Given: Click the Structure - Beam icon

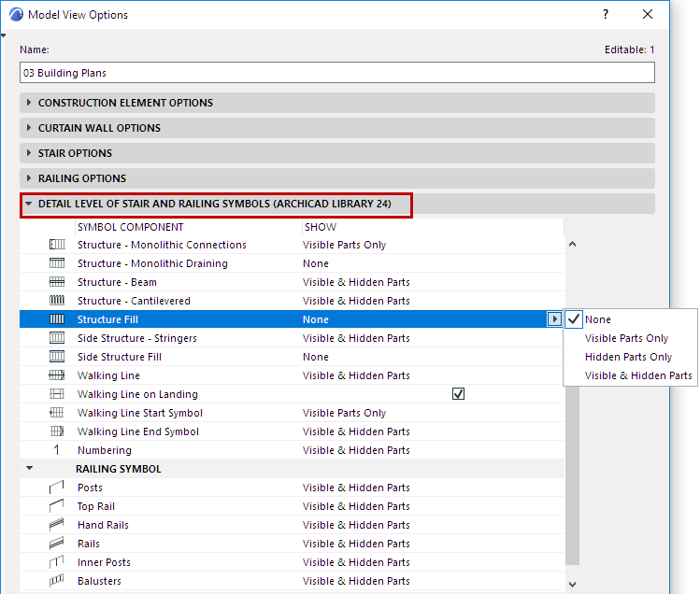Looking at the screenshot, I should [57, 282].
